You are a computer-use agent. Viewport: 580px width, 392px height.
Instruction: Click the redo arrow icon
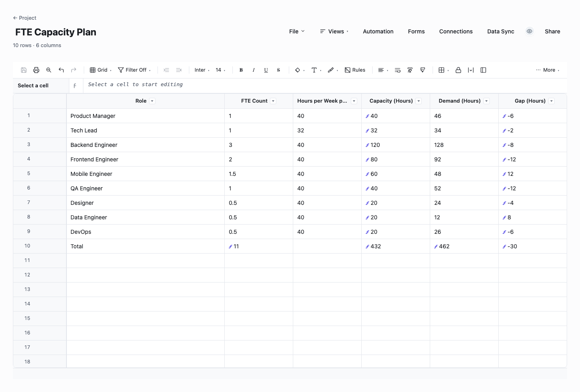tap(74, 70)
